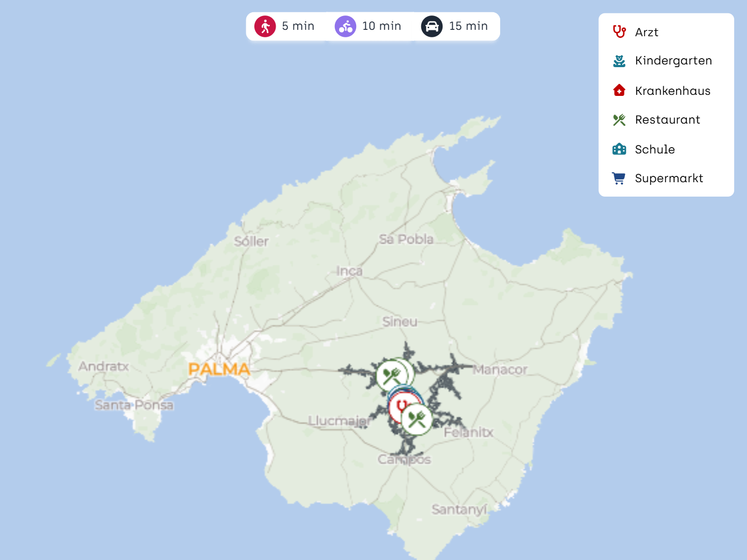Click the Santa Ponsa town label
Screen dimensions: 747x560
pyautogui.click(x=134, y=405)
